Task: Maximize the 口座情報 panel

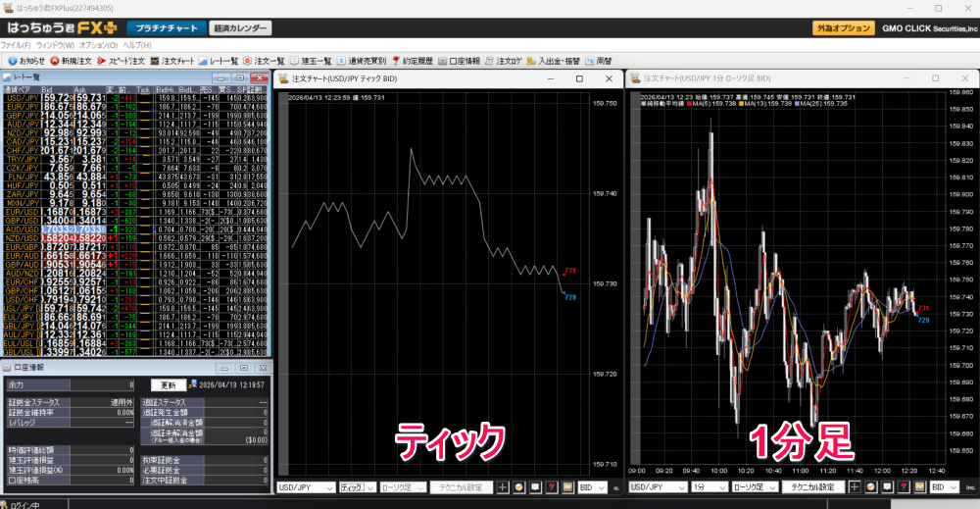Action: 244,368
